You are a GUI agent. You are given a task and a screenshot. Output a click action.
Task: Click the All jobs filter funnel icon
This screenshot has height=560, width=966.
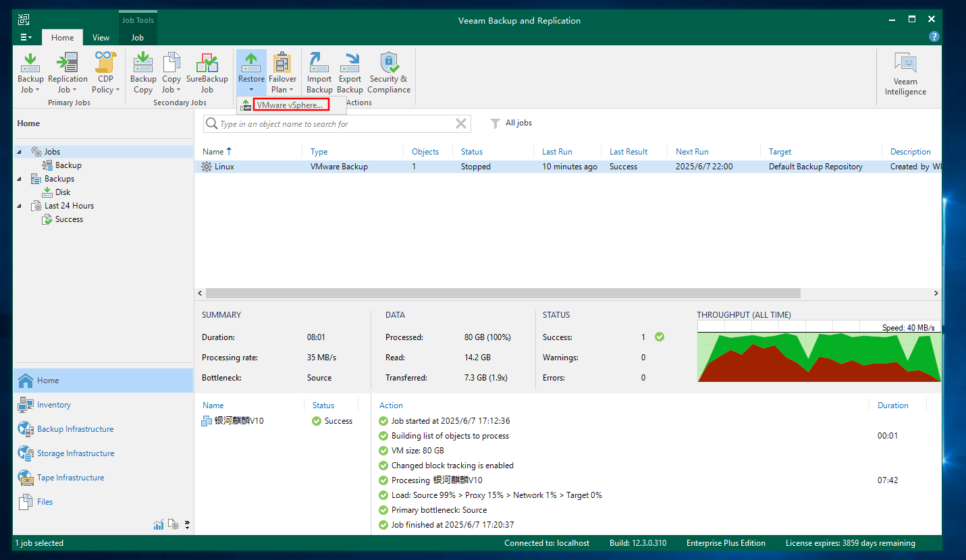pyautogui.click(x=495, y=123)
